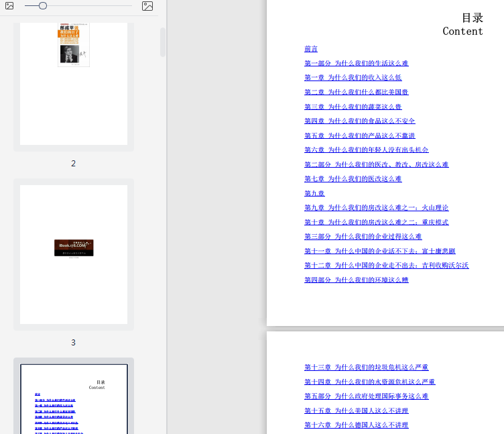The image size is (504, 434).
Task: Open 第九章 房改这么难之一：火山理论 link
Action: tap(377, 208)
